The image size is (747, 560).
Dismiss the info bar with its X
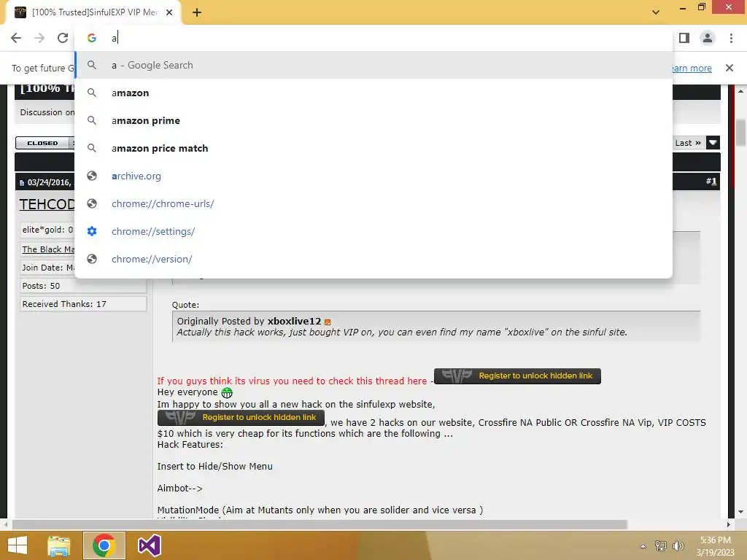[x=729, y=68]
